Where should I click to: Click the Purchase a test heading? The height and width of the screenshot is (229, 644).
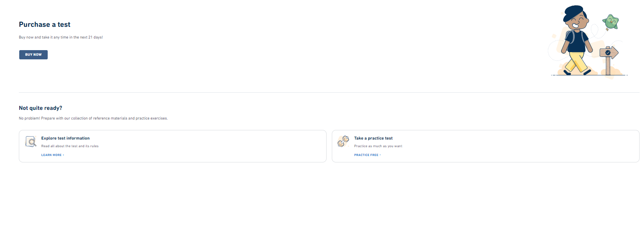(44, 24)
